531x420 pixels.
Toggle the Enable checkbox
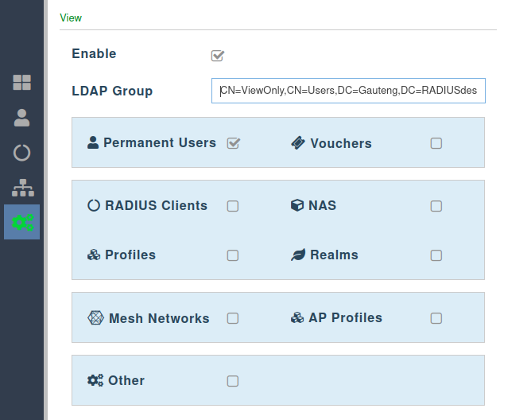tap(218, 55)
